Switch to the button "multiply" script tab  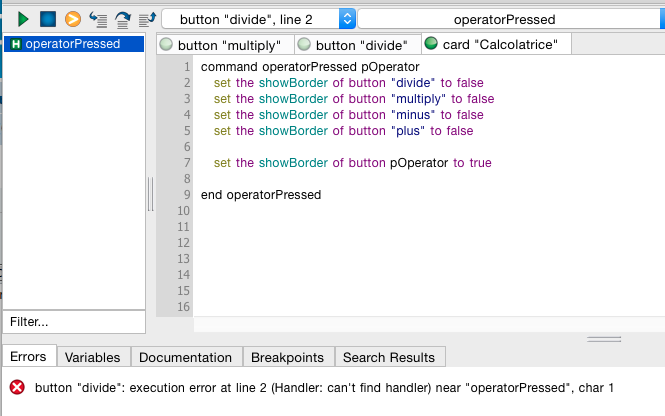click(226, 44)
